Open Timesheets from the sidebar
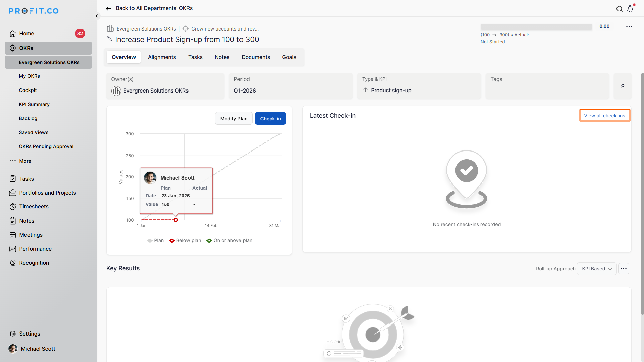 34,206
